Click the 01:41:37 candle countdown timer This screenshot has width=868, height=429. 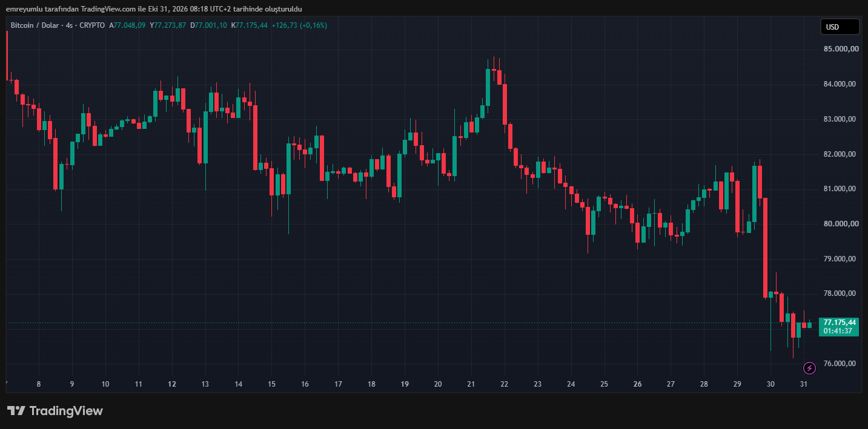click(839, 331)
